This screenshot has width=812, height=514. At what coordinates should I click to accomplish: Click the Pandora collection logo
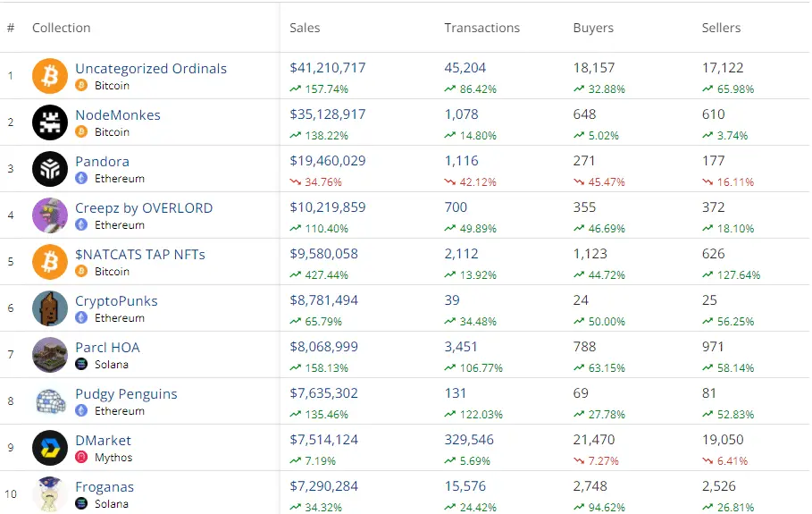[50, 169]
